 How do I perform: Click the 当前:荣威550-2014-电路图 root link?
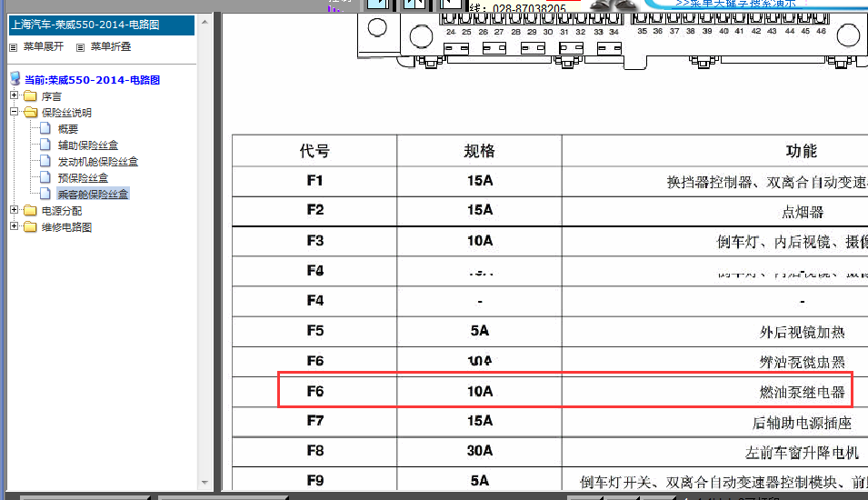point(92,80)
